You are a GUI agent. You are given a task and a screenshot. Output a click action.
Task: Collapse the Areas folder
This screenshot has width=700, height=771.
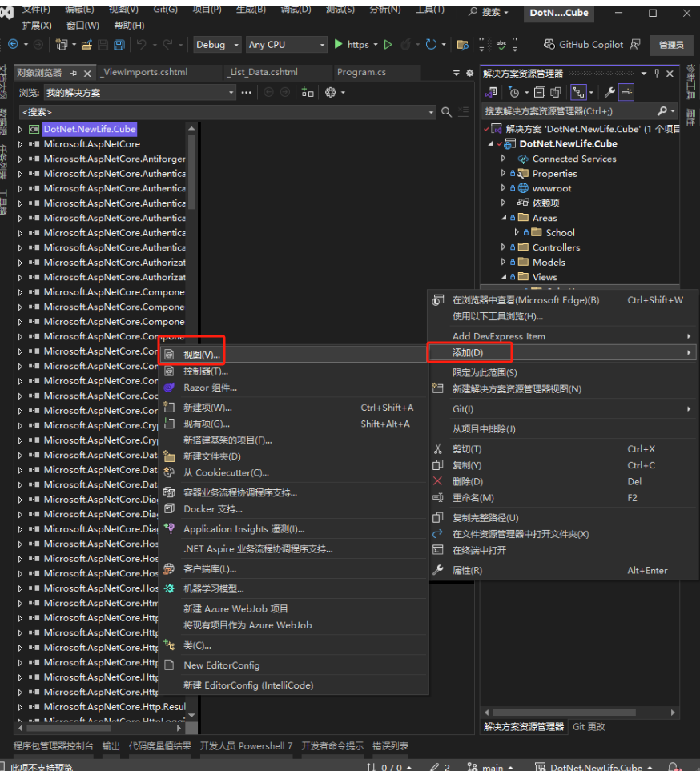[504, 217]
